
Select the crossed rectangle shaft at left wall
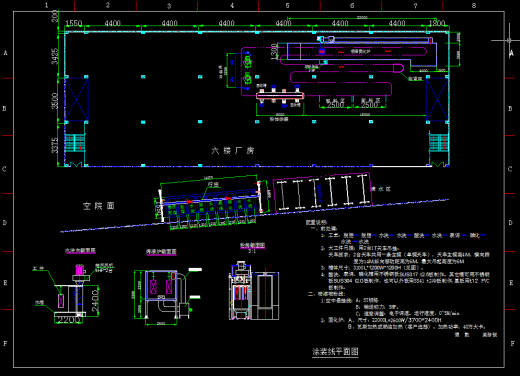(76, 99)
